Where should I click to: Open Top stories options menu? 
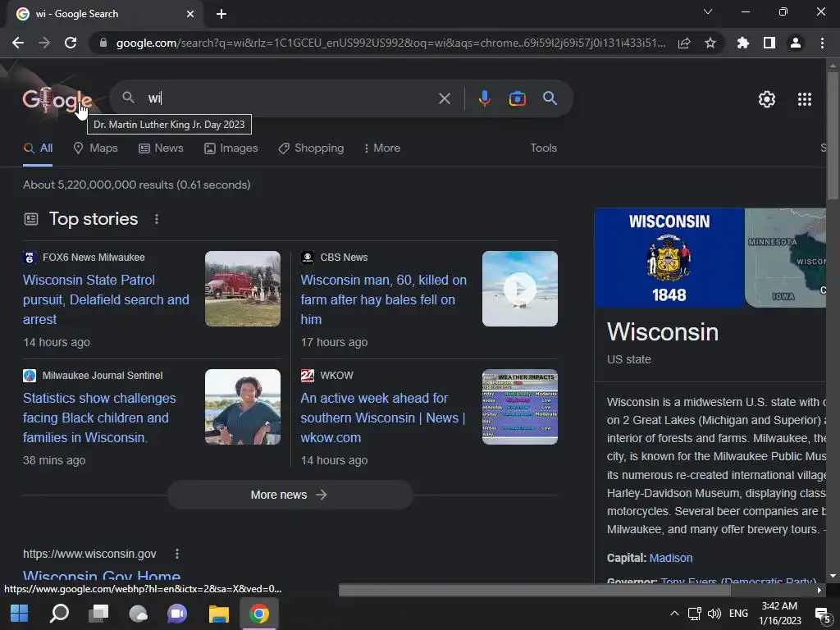(x=157, y=219)
